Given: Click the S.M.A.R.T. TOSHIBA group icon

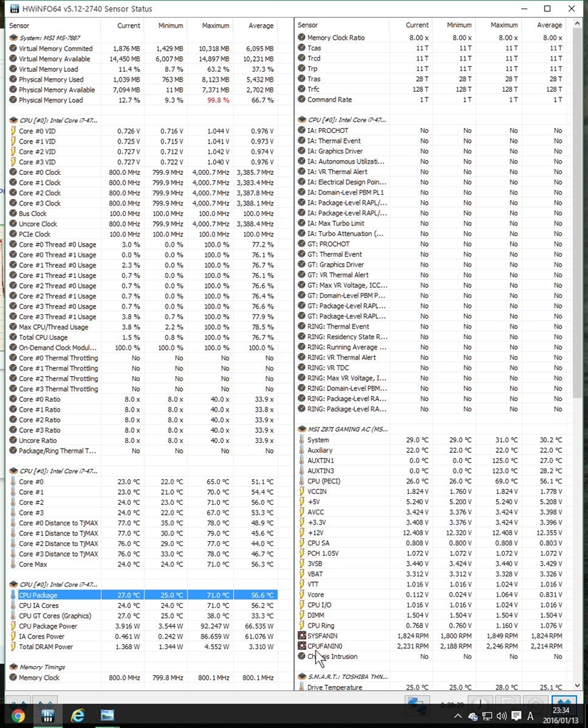Looking at the screenshot, I should click(x=302, y=677).
